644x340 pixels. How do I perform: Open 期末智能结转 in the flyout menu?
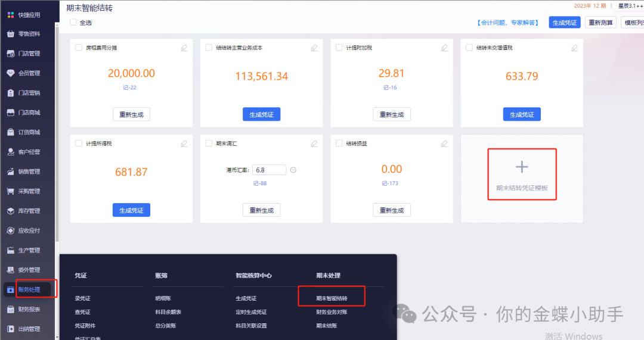click(332, 297)
